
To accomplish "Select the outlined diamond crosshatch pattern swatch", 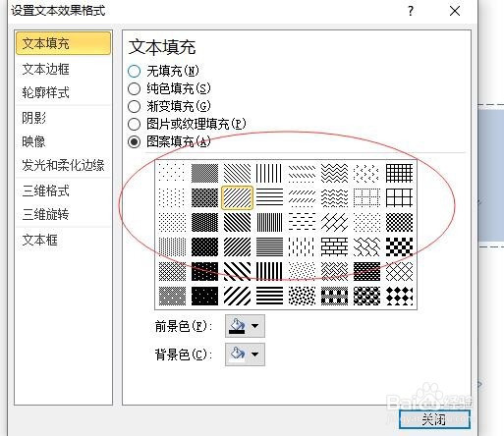I will pyautogui.click(x=399, y=271).
